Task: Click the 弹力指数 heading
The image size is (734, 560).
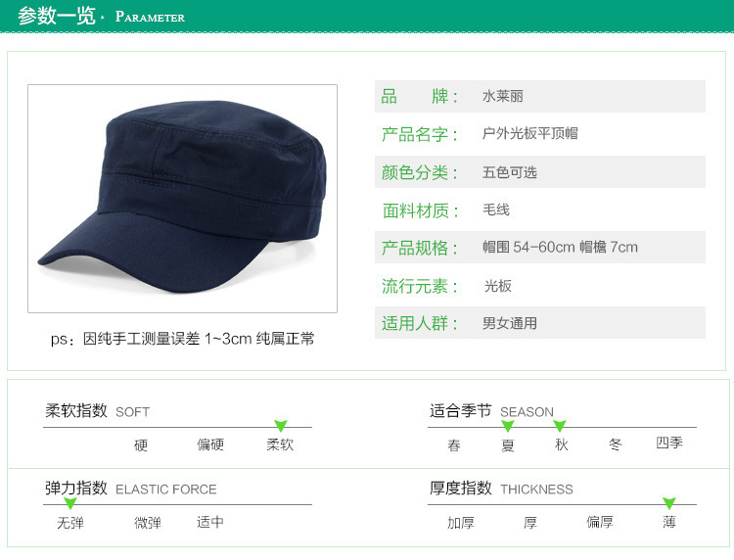Action: pyautogui.click(x=76, y=488)
